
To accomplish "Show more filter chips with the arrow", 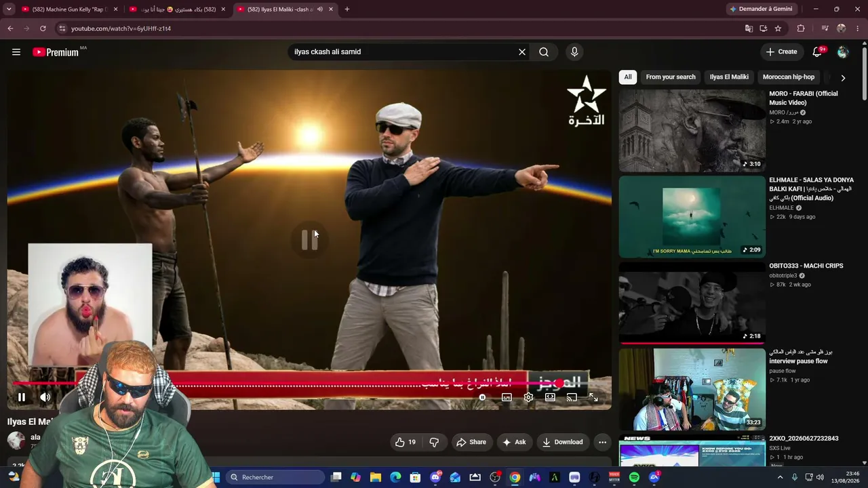I will [x=843, y=78].
